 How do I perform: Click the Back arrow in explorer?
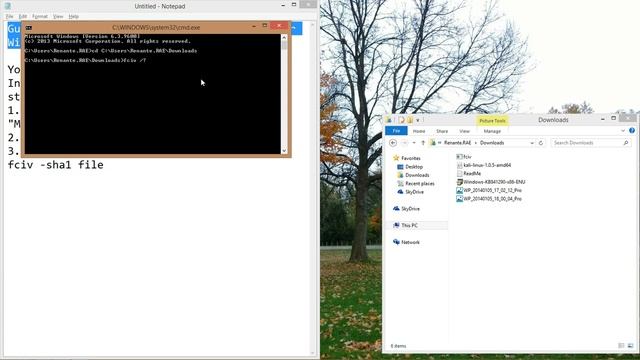393,143
